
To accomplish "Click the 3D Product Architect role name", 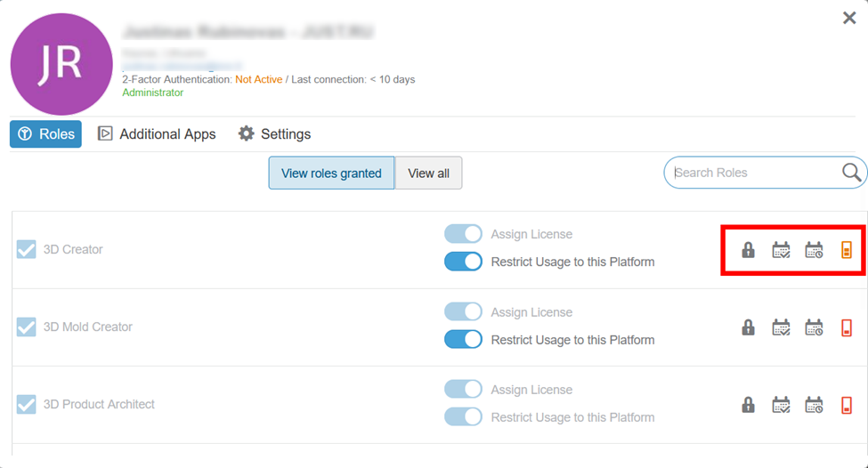I will [x=99, y=404].
